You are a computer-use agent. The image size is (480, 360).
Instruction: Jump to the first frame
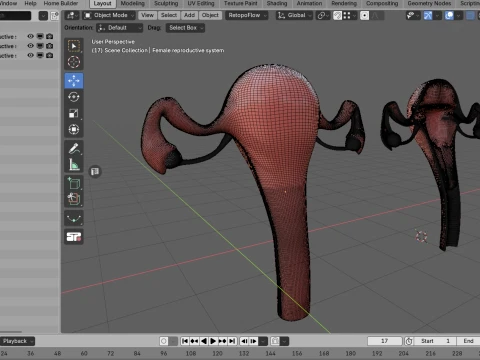point(185,341)
